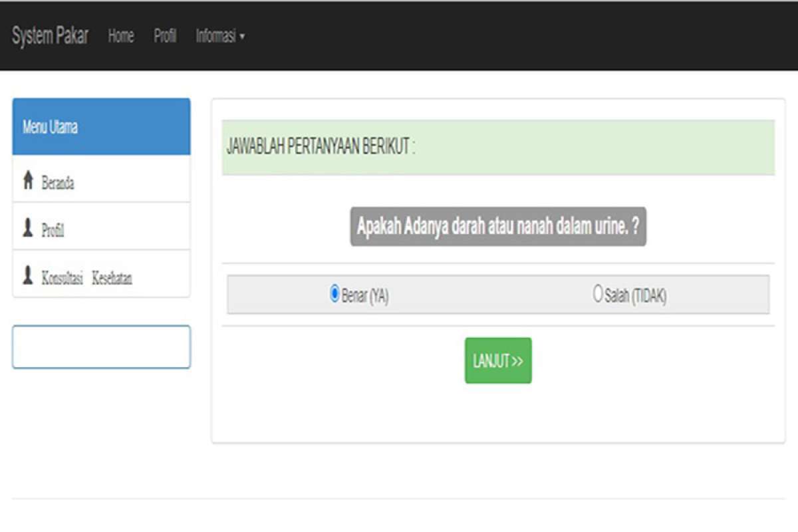Click the person icon beside Profil
Image resolution: width=798 pixels, height=532 pixels.
(x=27, y=227)
